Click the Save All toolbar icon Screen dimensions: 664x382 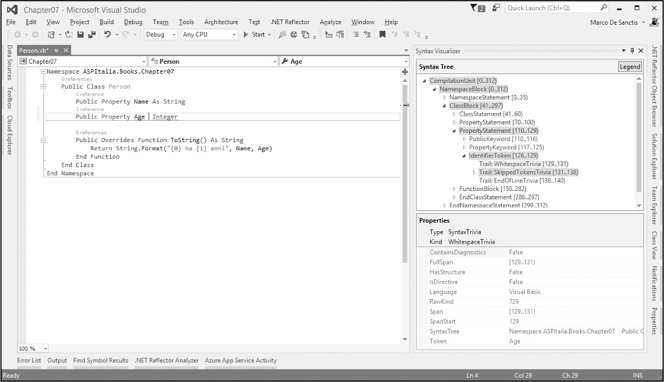[x=91, y=35]
